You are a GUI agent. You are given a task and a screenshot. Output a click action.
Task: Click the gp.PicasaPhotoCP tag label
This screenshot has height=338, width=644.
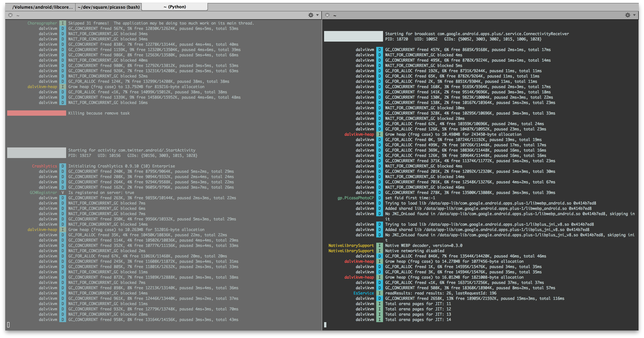(356, 198)
